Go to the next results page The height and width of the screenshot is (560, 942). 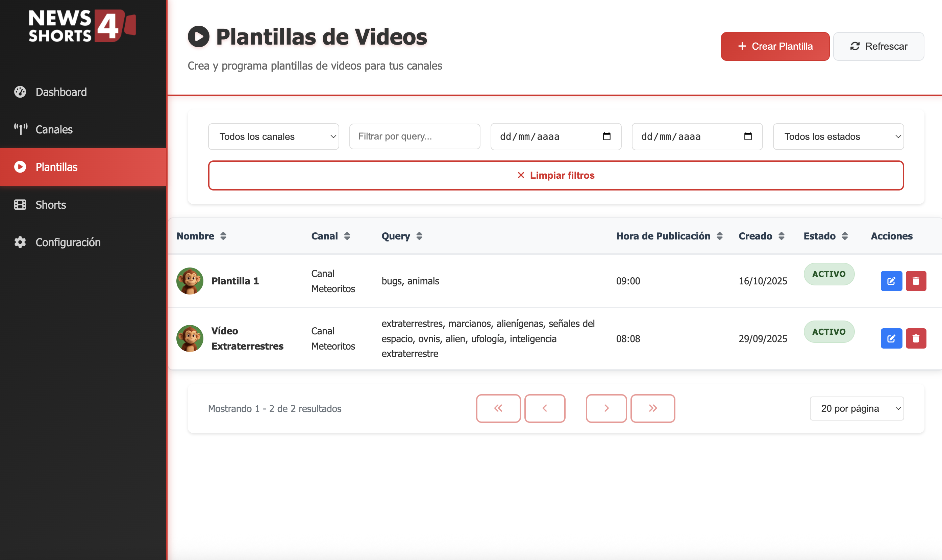pos(606,408)
